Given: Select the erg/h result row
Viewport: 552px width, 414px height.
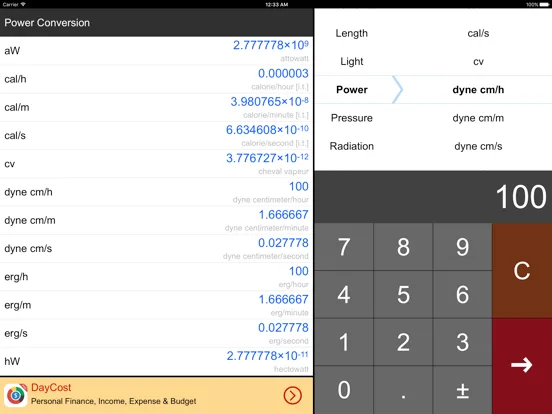Looking at the screenshot, I should [x=156, y=277].
